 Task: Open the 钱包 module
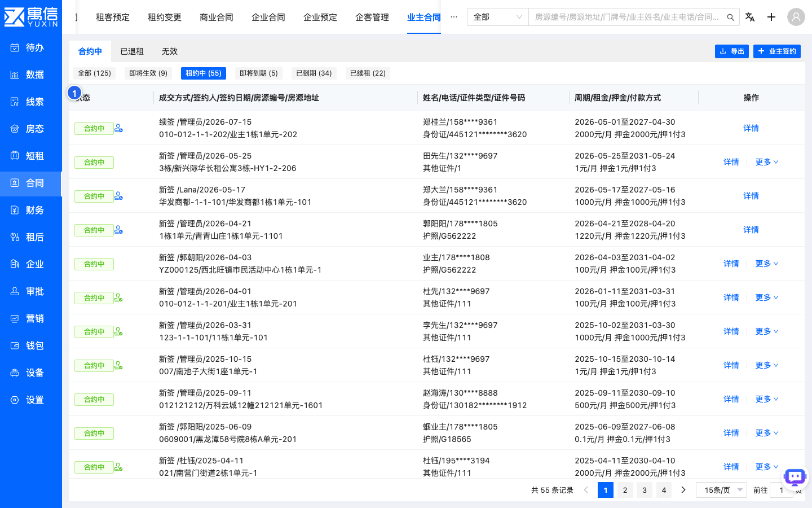pos(31,345)
